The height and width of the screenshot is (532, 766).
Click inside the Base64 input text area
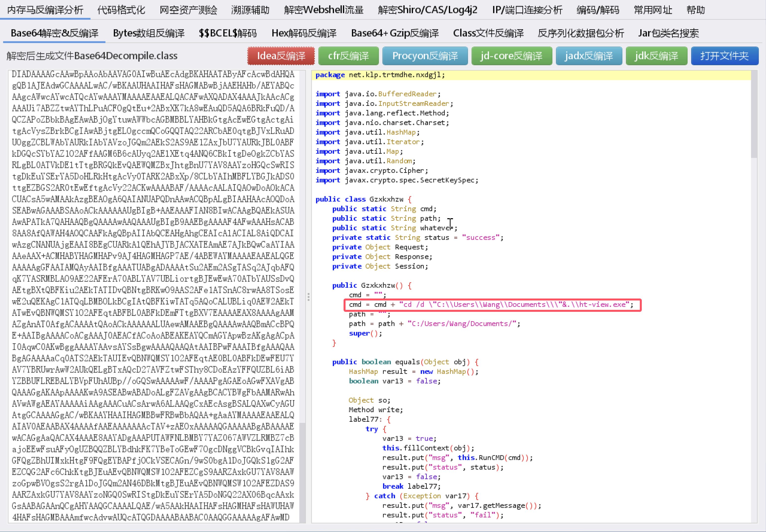(153, 296)
